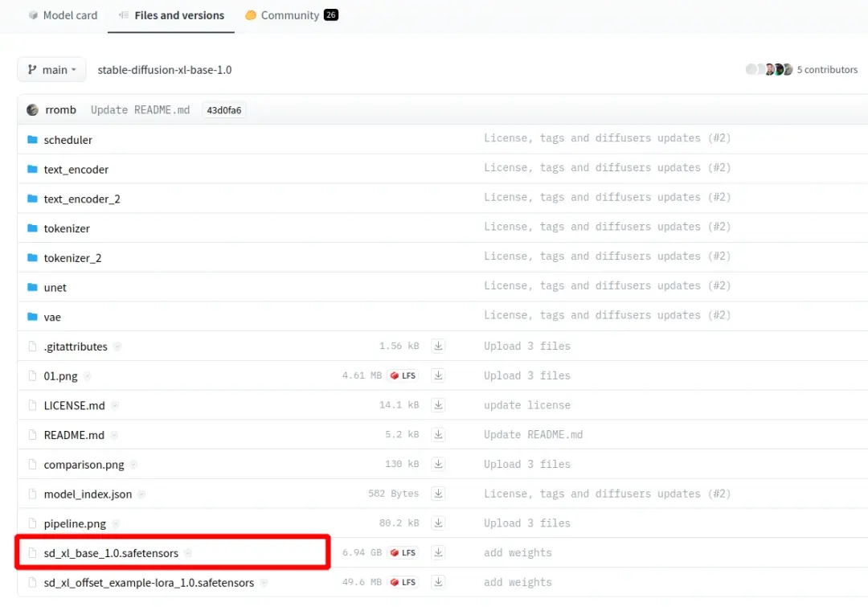Open the 'Update README.md' commit in README.md row
Screen dimensions: 868x611
coord(533,435)
